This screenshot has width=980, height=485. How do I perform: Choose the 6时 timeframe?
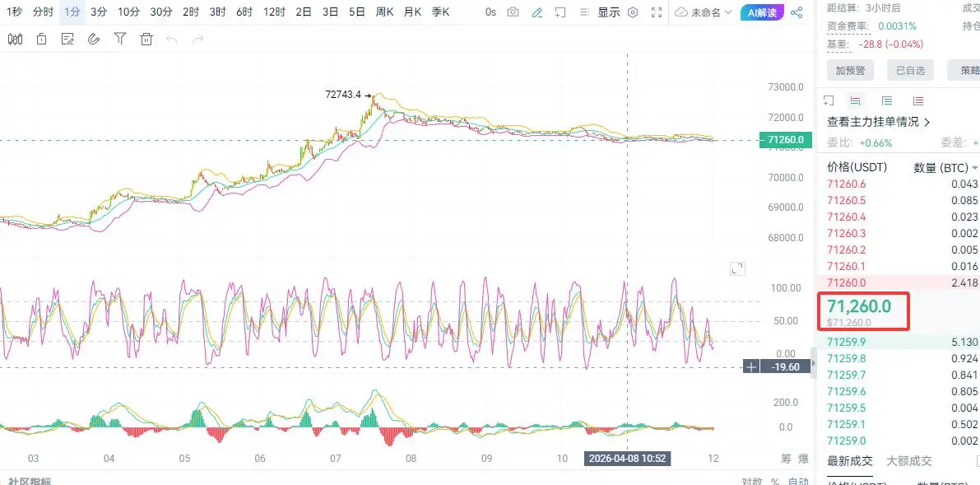pyautogui.click(x=245, y=12)
